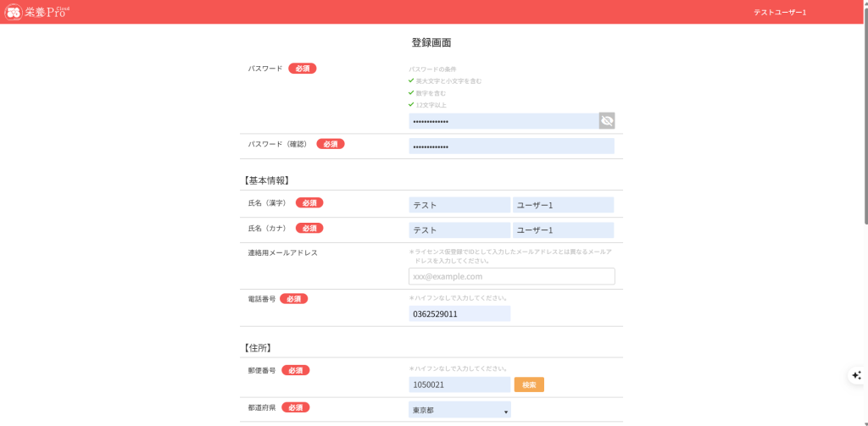The height and width of the screenshot is (426, 868).
Task: Select the 氏名（漢字） surname field
Action: [x=459, y=205]
